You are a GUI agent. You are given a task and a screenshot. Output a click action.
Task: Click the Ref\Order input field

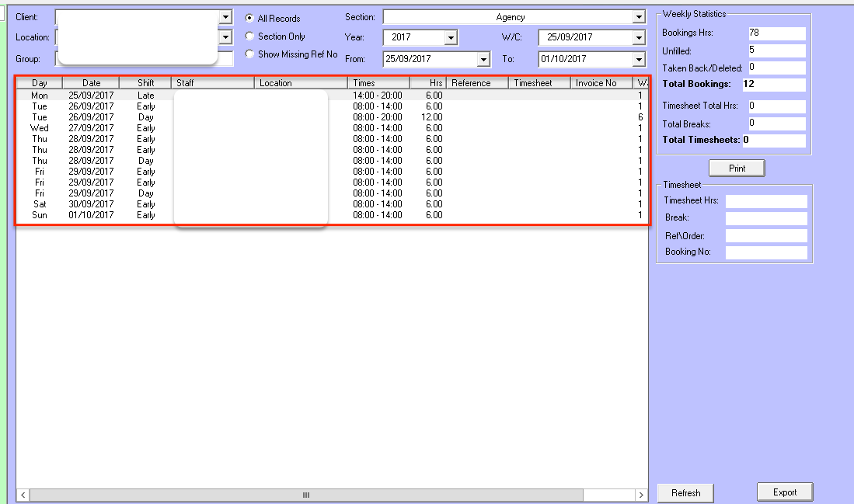(x=765, y=236)
